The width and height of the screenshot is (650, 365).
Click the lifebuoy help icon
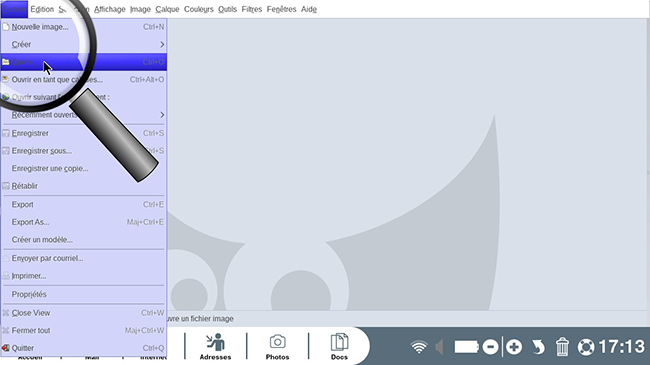(586, 347)
